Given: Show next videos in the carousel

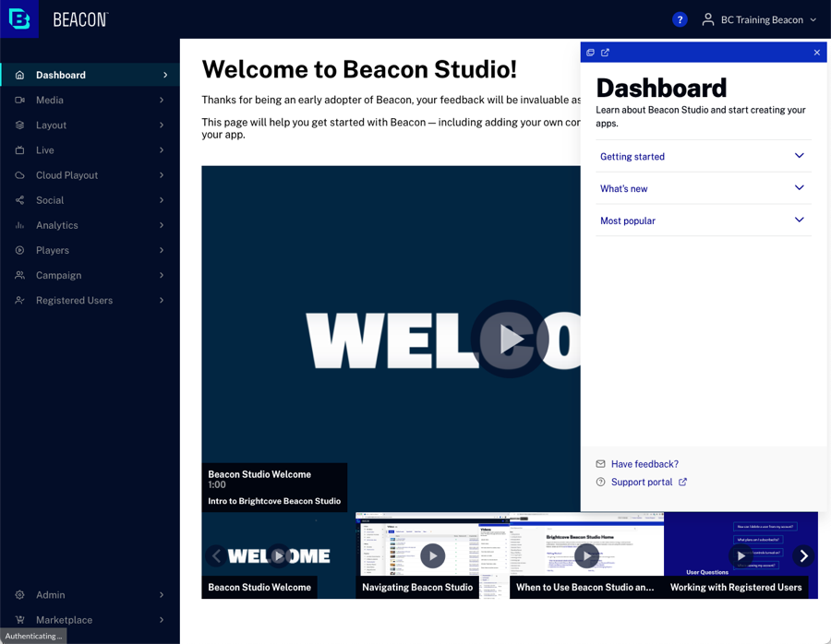Looking at the screenshot, I should (803, 555).
